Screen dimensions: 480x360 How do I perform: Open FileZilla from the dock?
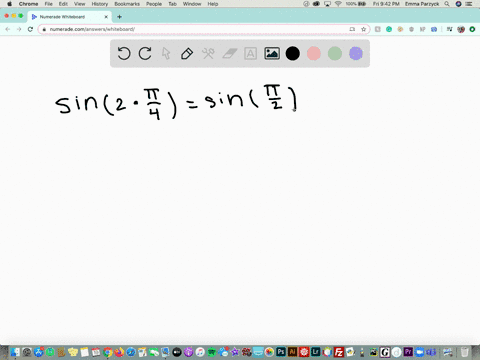339,352
